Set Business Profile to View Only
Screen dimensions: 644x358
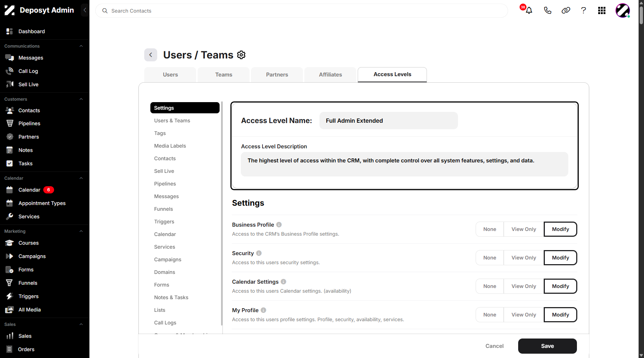[x=524, y=229]
